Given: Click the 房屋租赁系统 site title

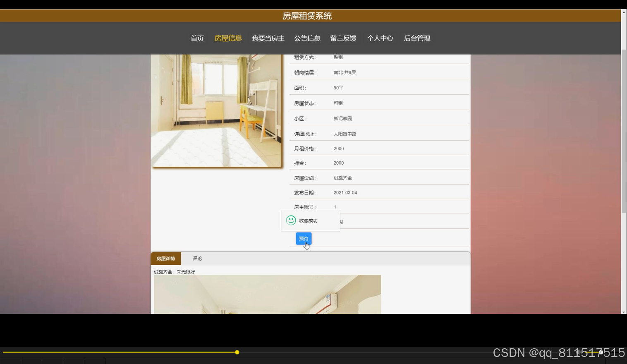Looking at the screenshot, I should [x=307, y=15].
